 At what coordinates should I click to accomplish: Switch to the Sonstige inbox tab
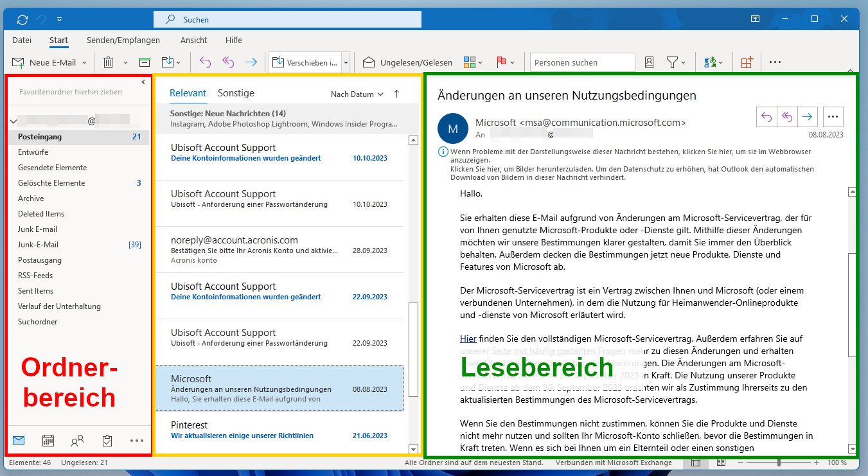(236, 93)
